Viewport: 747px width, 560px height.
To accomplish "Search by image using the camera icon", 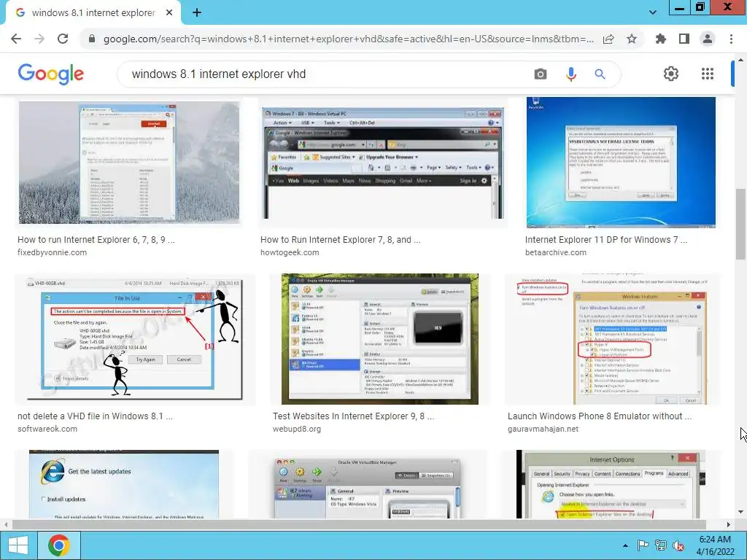I will [x=541, y=74].
